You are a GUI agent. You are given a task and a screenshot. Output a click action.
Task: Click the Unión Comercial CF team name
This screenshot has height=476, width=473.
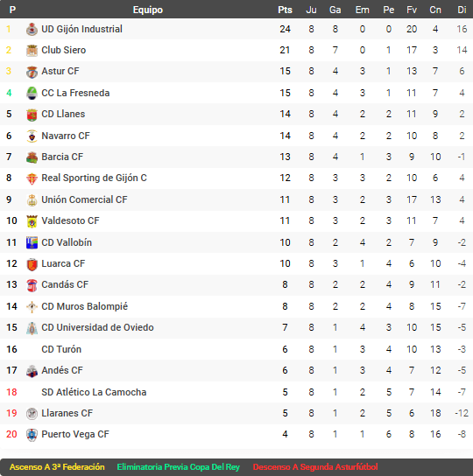(84, 199)
